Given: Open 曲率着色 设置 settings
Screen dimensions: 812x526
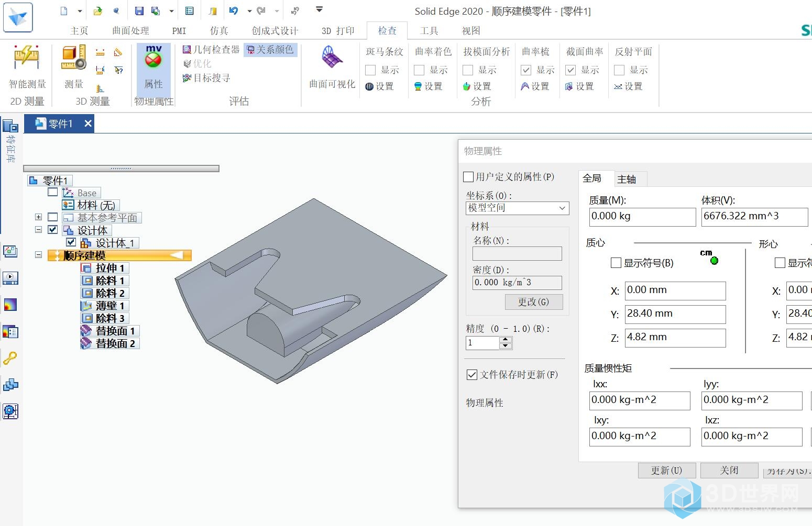Looking at the screenshot, I should (x=428, y=86).
